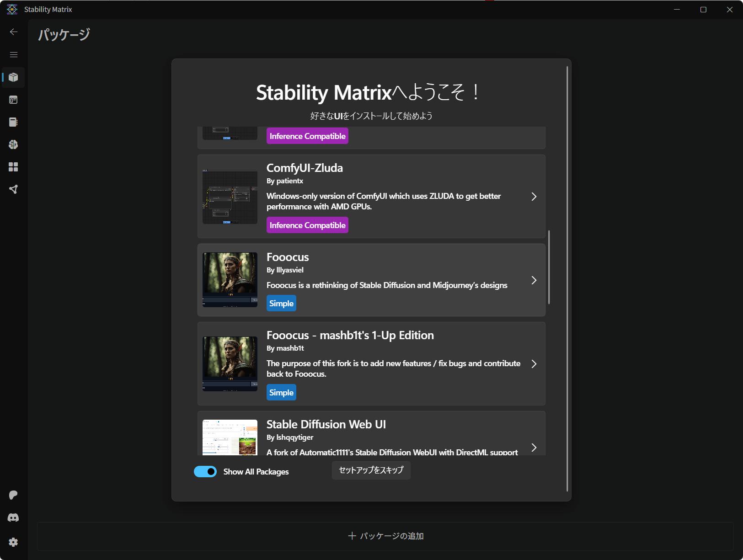The height and width of the screenshot is (560, 743).
Task: Open the Discord icon in the sidebar
Action: click(x=13, y=517)
